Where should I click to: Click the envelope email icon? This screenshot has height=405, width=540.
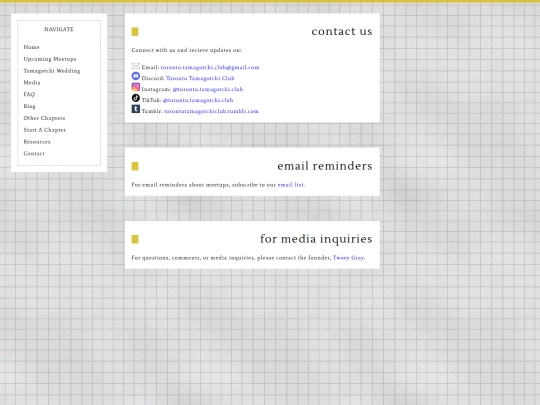pyautogui.click(x=136, y=66)
